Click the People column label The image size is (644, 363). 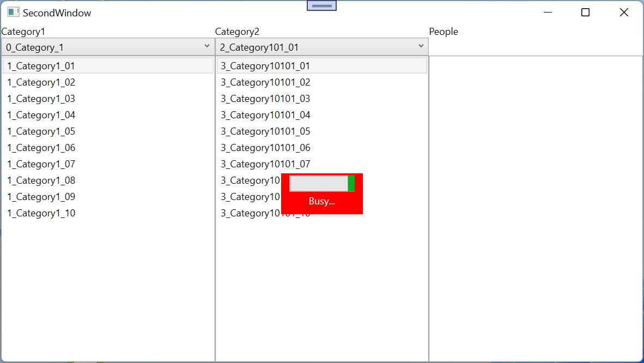[x=443, y=32]
